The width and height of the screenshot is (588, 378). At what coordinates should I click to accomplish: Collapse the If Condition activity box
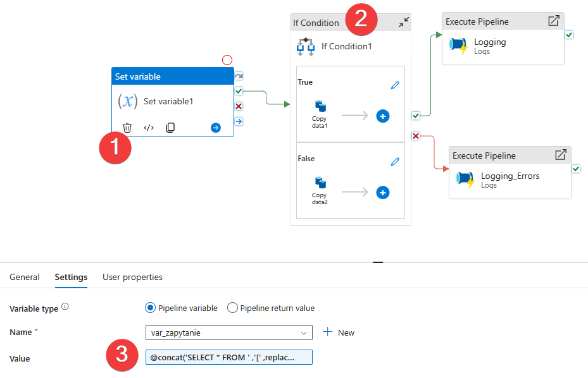coord(403,23)
